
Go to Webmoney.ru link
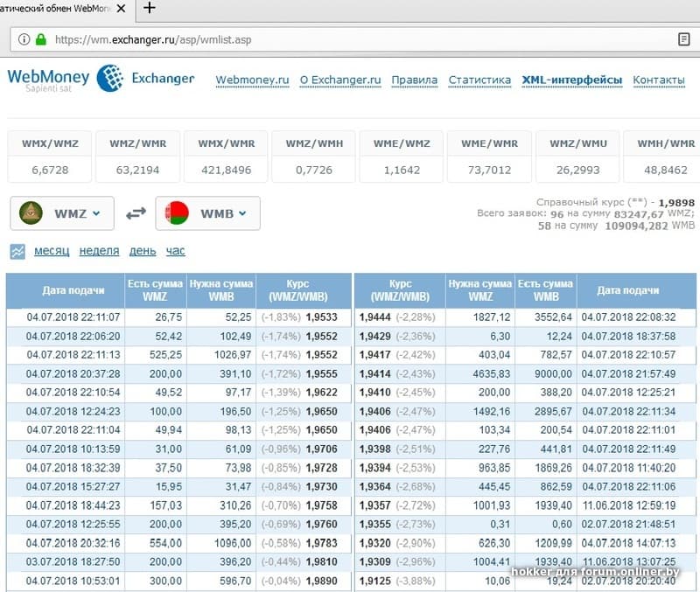tap(252, 80)
